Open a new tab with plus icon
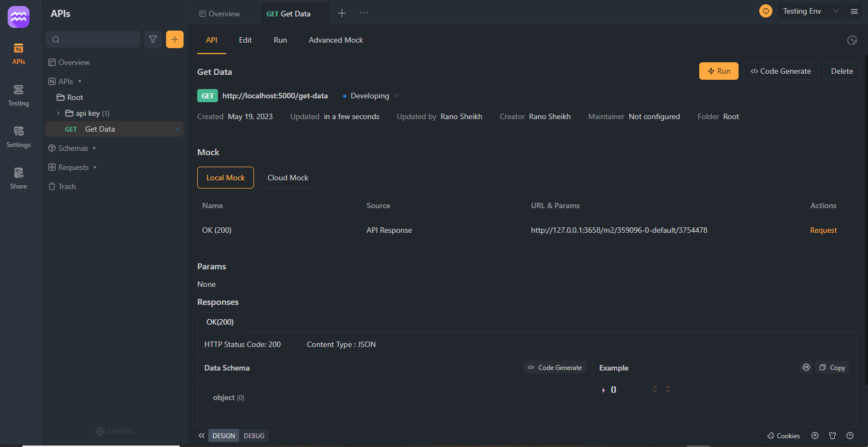Viewport: 868px width, 447px height. (x=342, y=13)
